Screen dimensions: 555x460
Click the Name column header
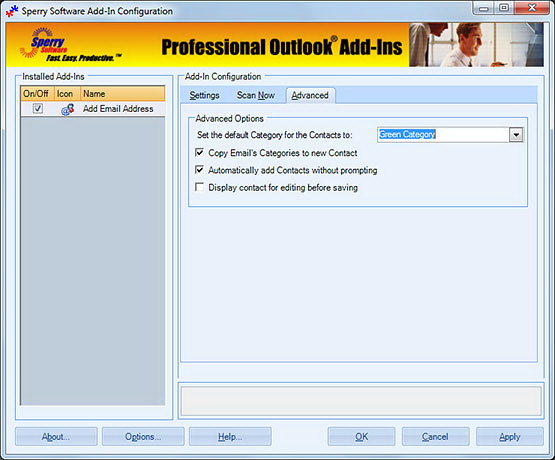coord(122,94)
